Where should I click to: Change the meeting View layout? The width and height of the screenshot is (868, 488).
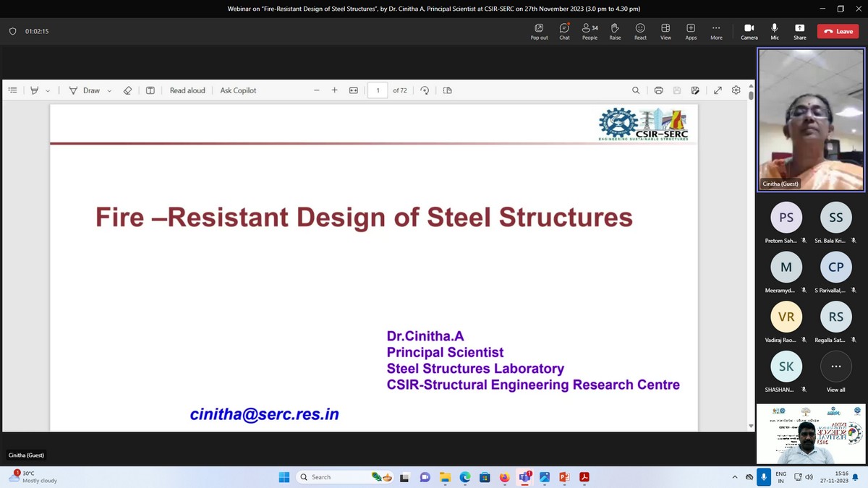[x=665, y=32]
